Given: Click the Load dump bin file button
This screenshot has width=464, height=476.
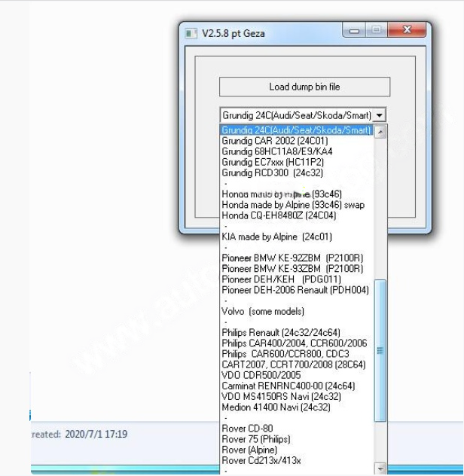Looking at the screenshot, I should pyautogui.click(x=304, y=87).
